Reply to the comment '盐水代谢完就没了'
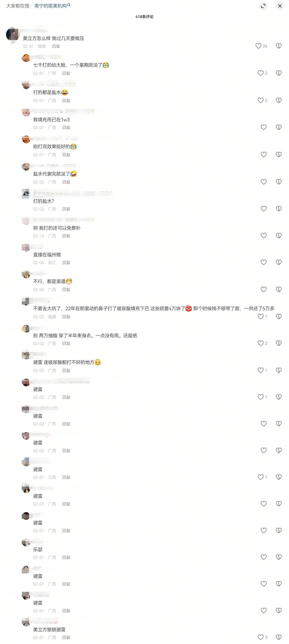This screenshot has height=644, width=289. [x=66, y=182]
